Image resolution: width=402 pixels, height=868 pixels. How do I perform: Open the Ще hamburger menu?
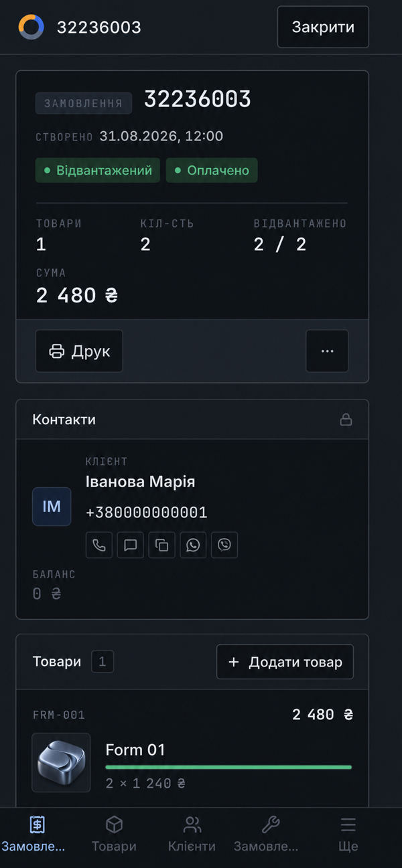[348, 833]
